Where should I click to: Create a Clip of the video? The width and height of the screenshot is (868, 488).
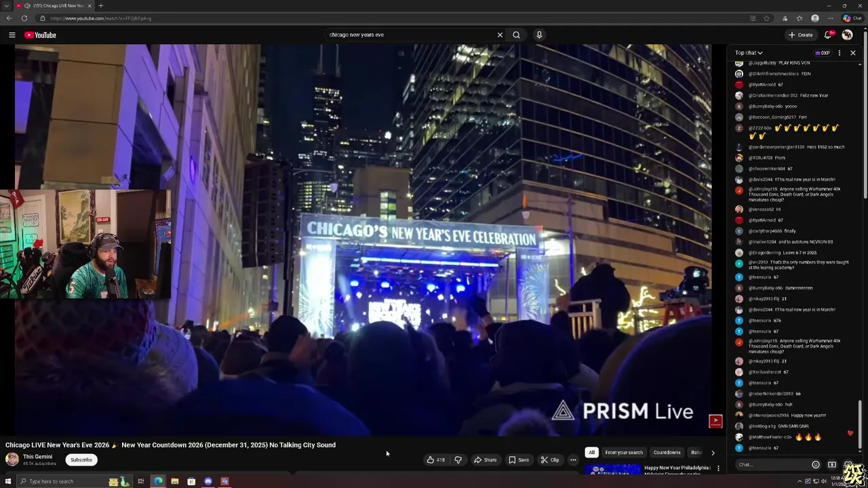[x=550, y=460]
